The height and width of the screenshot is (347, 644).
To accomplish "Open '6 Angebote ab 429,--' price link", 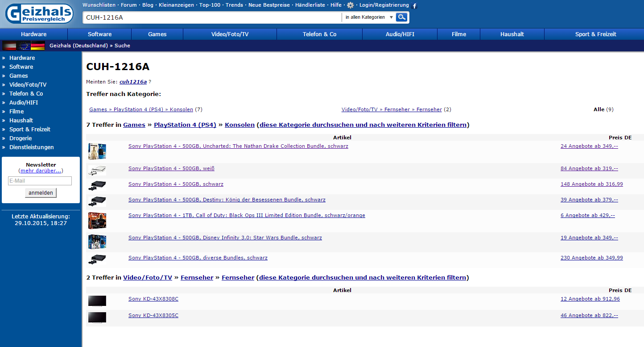I will coord(588,215).
